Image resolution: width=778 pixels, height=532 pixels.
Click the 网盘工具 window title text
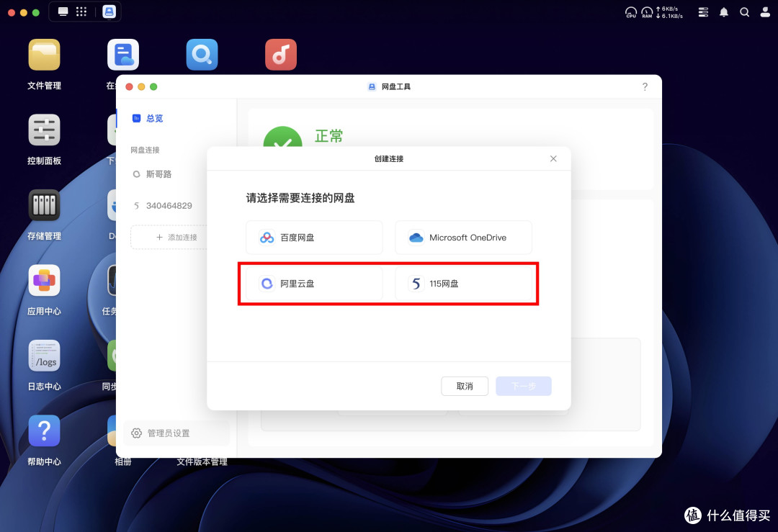pyautogui.click(x=396, y=87)
